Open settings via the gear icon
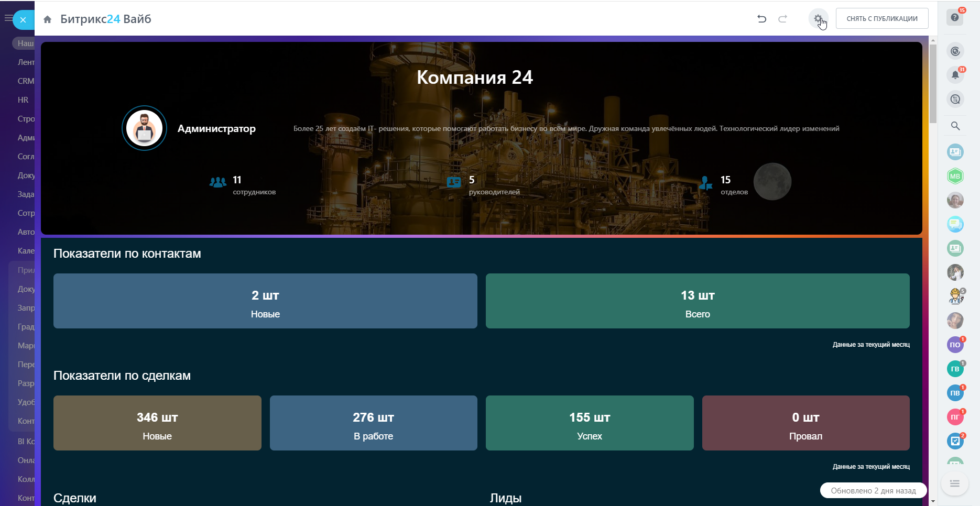The width and height of the screenshot is (980, 506). [x=818, y=19]
